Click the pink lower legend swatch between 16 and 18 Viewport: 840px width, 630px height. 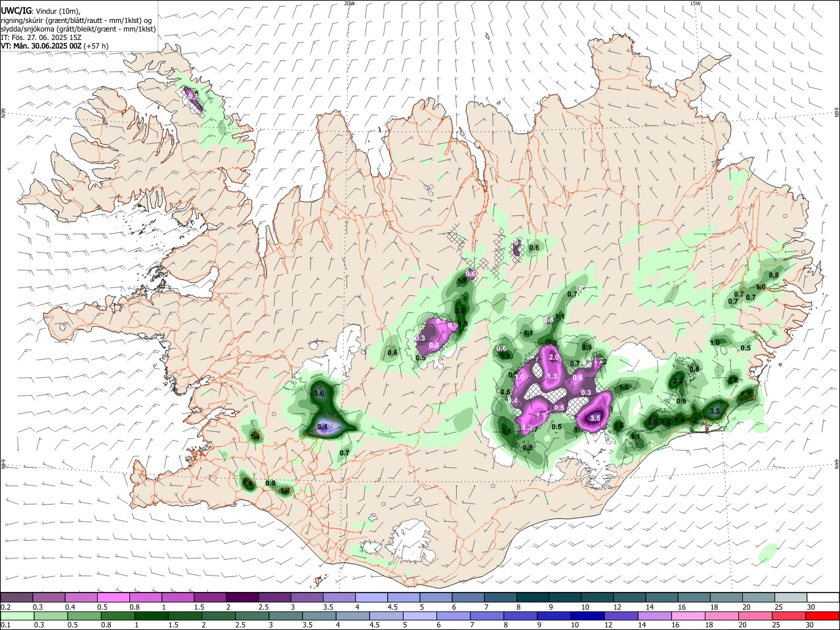687,616
